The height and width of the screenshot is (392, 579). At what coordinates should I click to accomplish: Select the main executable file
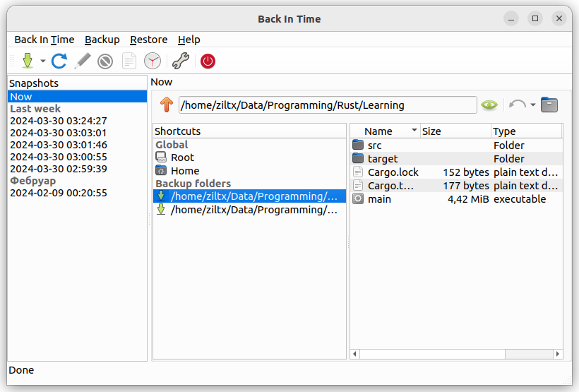point(456,199)
